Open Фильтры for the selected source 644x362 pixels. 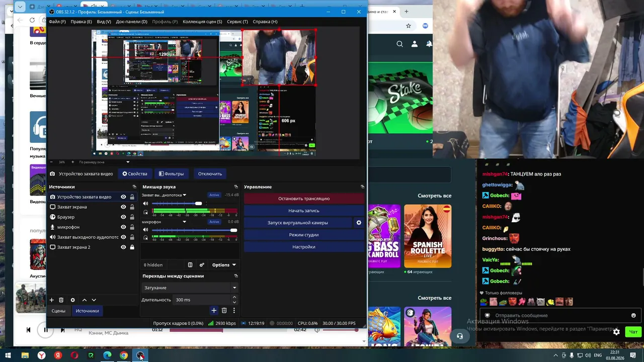171,174
